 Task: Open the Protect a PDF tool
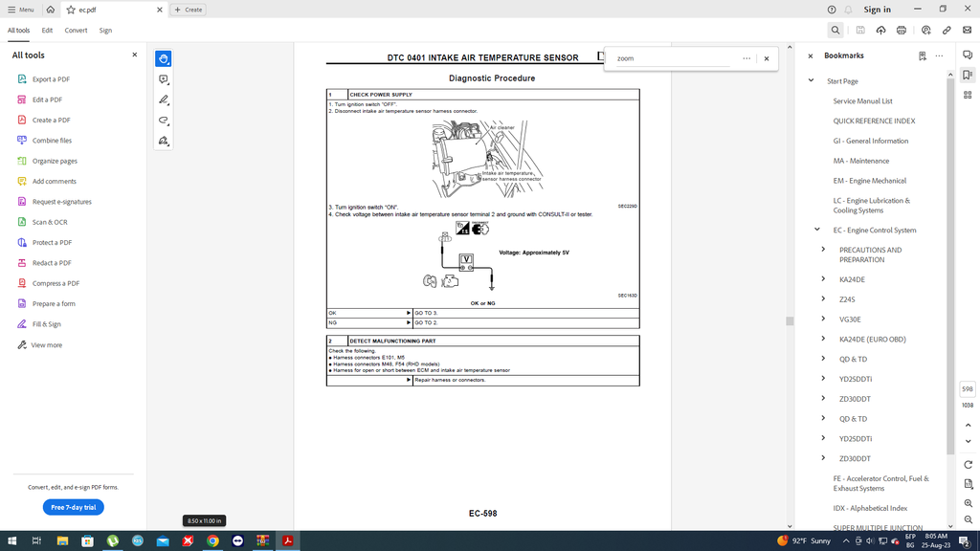pos(44,242)
